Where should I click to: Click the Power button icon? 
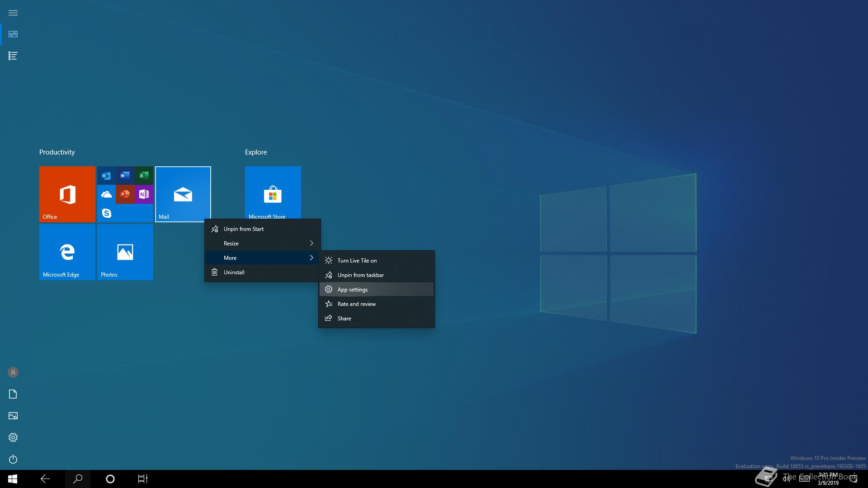(13, 459)
